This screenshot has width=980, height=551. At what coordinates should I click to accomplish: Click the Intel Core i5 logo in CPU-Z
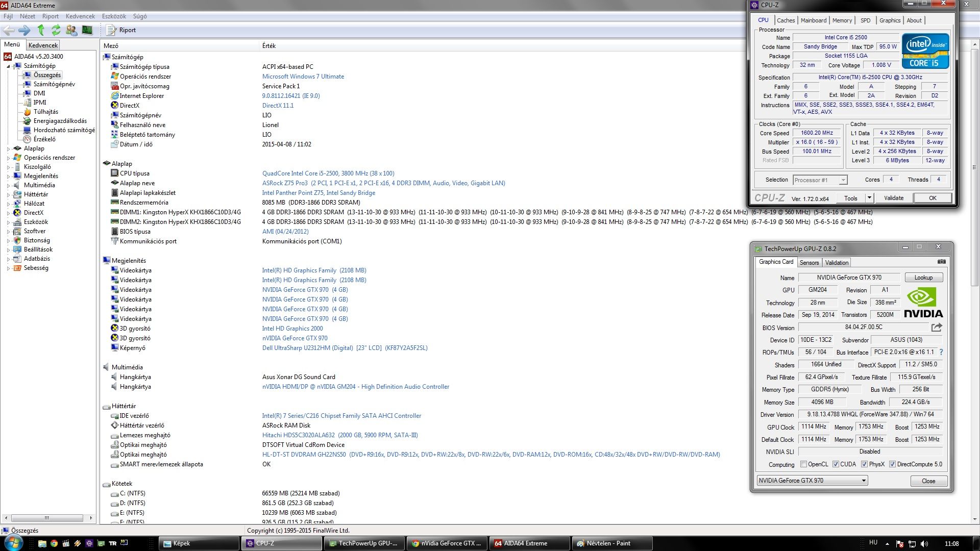point(925,51)
